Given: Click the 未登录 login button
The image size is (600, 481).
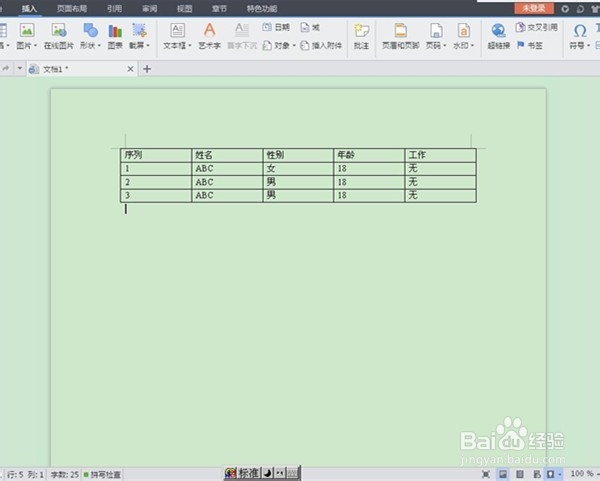Looking at the screenshot, I should (x=534, y=8).
